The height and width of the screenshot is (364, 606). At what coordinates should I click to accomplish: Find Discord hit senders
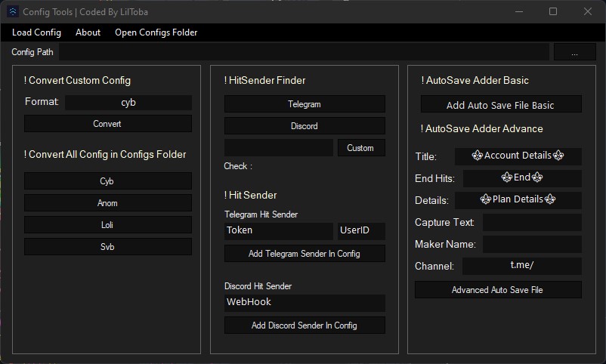point(305,126)
